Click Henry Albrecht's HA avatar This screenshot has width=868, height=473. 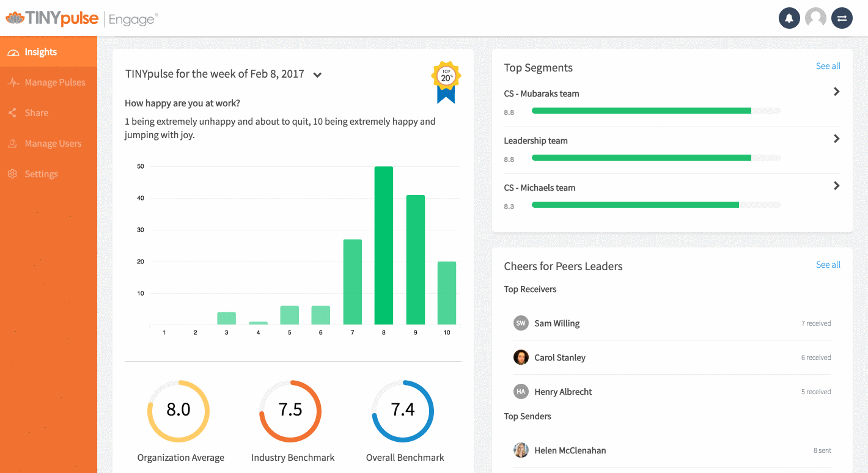point(521,392)
